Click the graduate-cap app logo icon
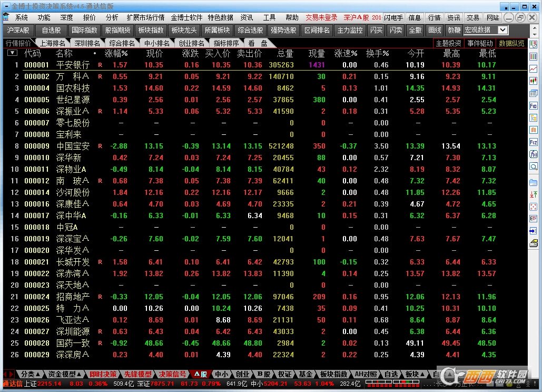The image size is (542, 392). pos(6,17)
